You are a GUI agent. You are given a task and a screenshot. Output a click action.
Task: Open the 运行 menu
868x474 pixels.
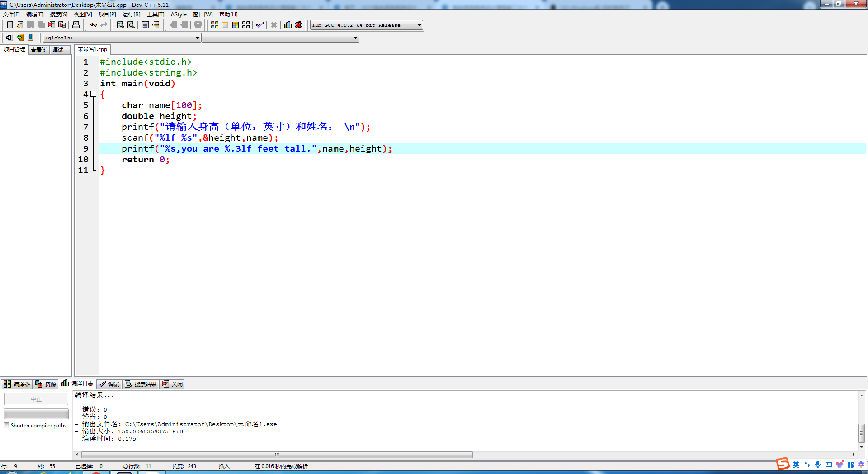(x=131, y=14)
